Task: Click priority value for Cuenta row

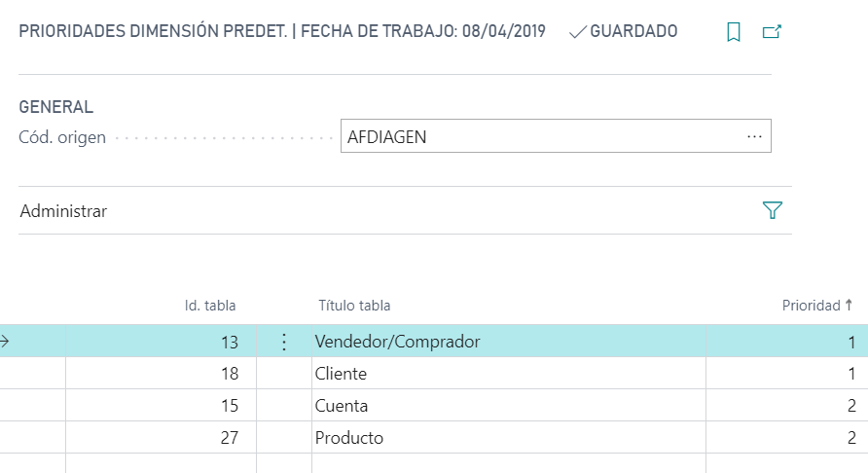Action: (850, 406)
